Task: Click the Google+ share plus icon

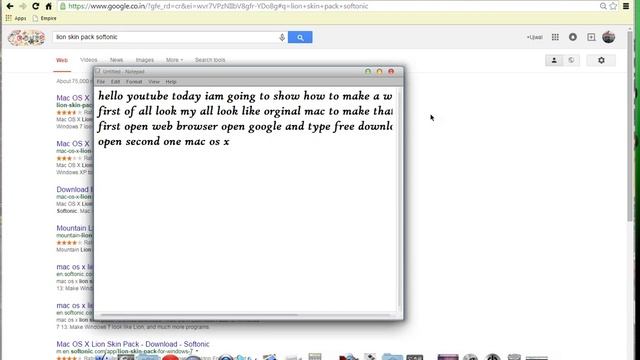Action: [591, 37]
